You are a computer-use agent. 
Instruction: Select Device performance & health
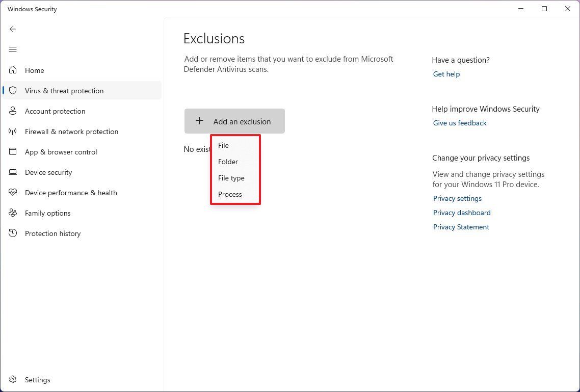(71, 193)
